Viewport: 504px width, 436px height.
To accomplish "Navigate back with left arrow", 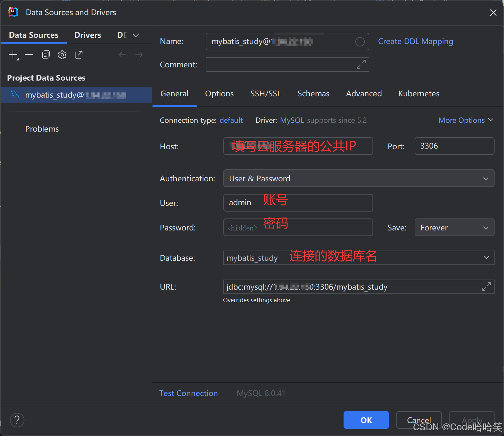I will 123,55.
